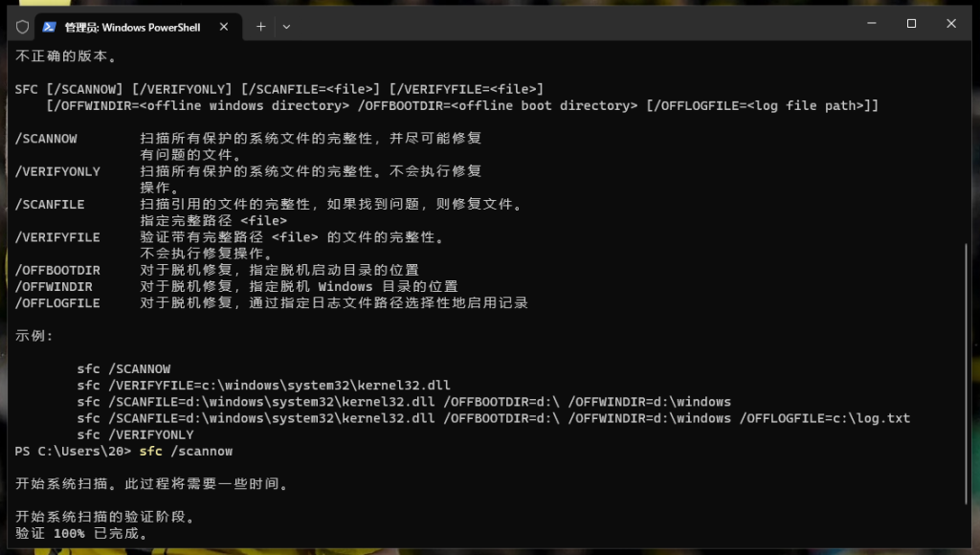
Task: Click the example line sfc /SCANNOW
Action: (123, 368)
